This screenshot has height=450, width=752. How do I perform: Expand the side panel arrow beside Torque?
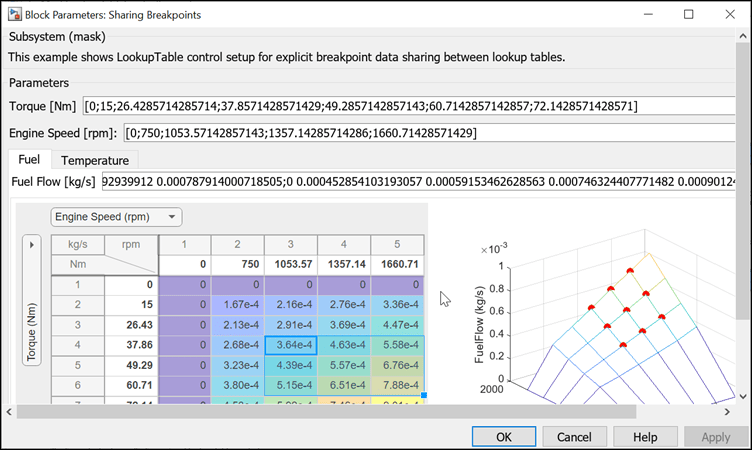[x=32, y=245]
